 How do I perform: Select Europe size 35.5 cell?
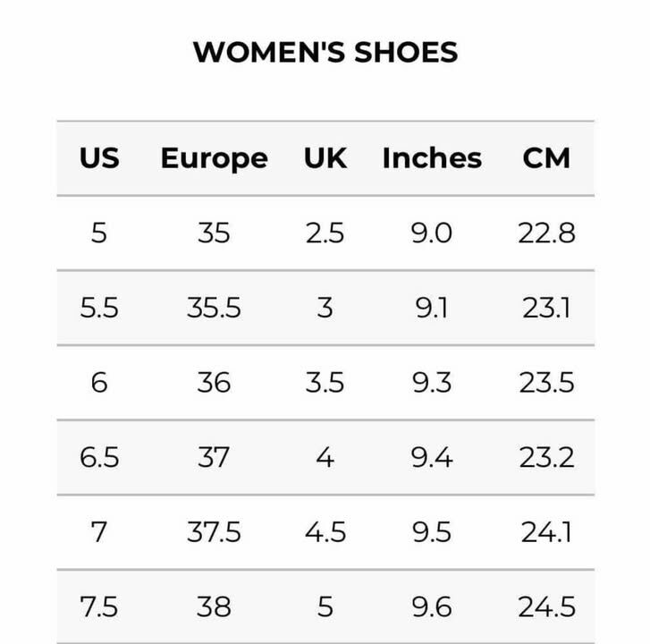click(x=214, y=309)
